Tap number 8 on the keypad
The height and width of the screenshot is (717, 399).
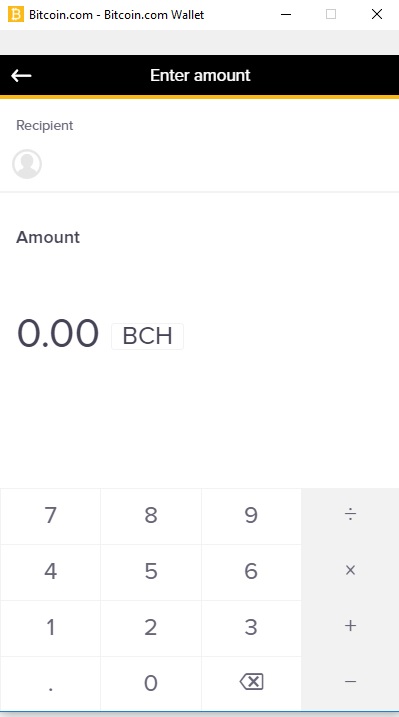point(151,516)
